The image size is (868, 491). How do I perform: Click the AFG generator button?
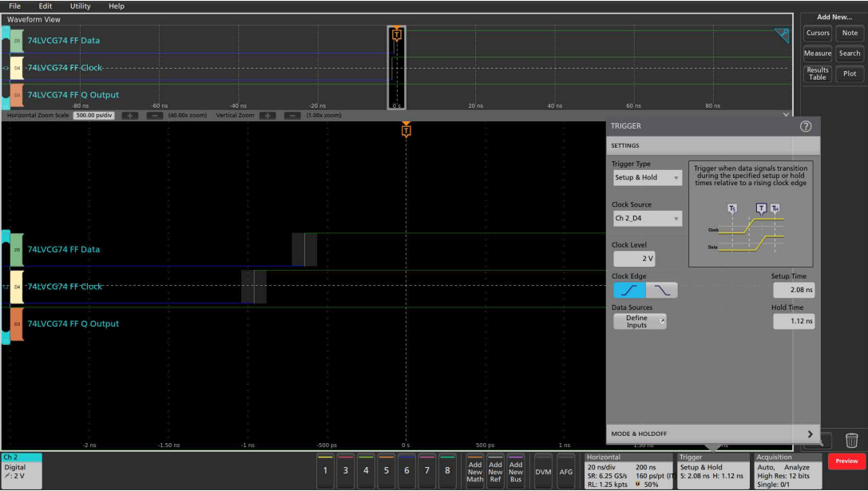tap(565, 471)
